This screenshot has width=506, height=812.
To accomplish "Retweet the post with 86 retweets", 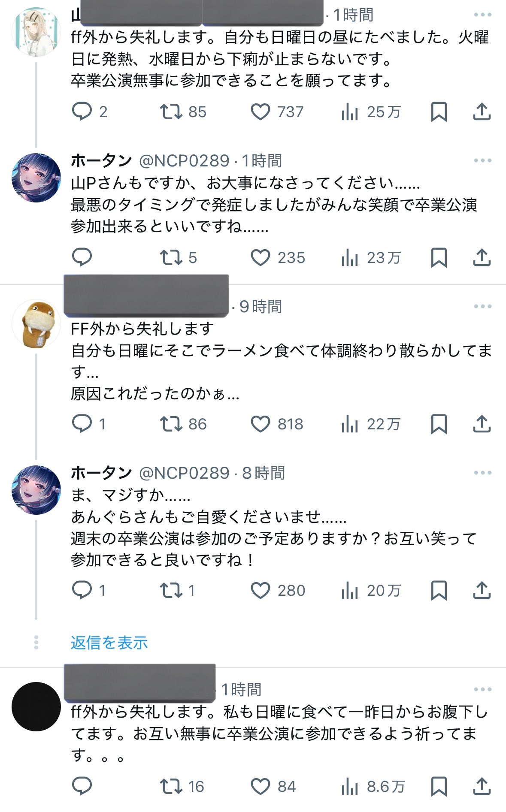I will click(x=171, y=424).
